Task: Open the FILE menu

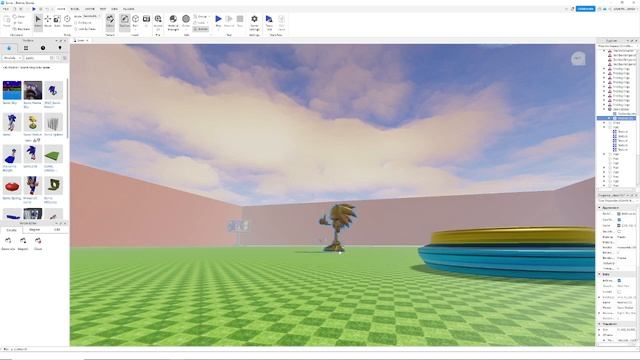Action: click(6, 9)
